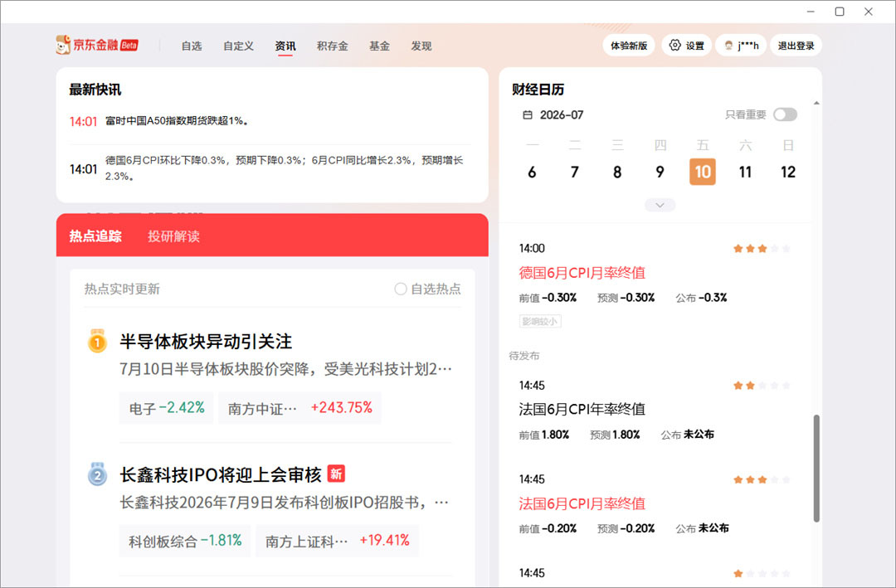Screen dimensions: 896x588
Task: Click the one-star rating of the last 14:45 item
Action: (x=762, y=573)
